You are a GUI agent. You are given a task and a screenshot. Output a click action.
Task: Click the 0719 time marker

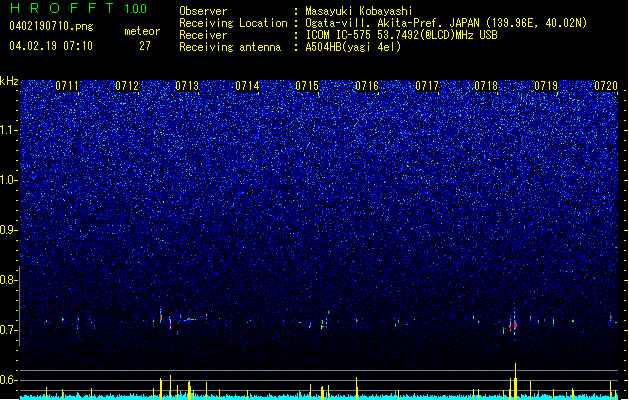pos(546,86)
